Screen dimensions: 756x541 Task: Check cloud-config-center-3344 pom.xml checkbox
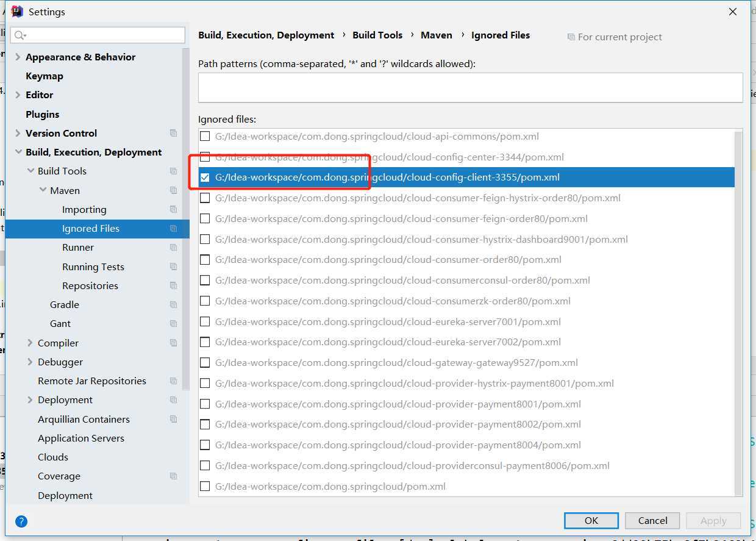[205, 157]
